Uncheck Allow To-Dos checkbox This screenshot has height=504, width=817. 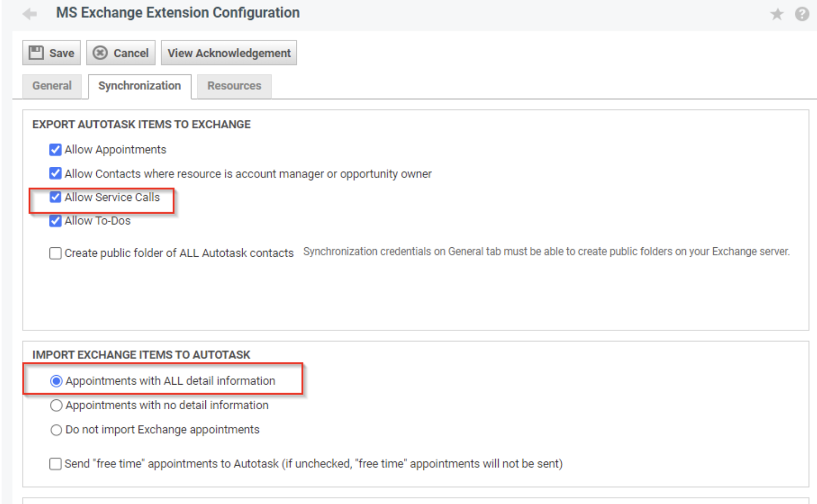(55, 221)
